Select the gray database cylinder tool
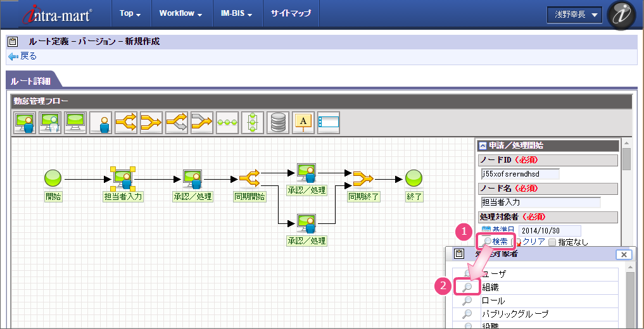The width and height of the screenshot is (644, 329). (x=278, y=123)
